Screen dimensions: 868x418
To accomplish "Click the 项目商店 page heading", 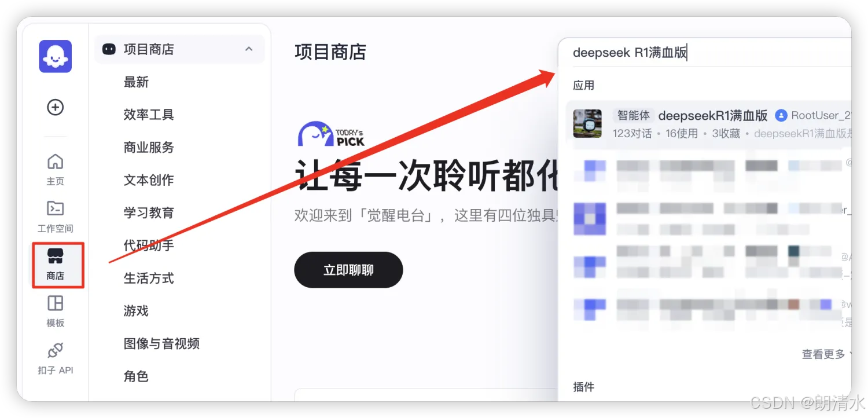I will coord(330,52).
